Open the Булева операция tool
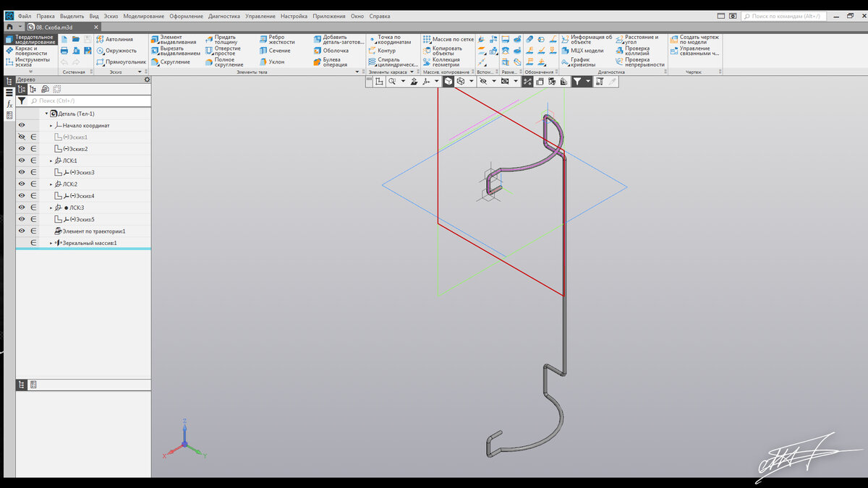Screen dimensions: 868x488 [x=331, y=62]
